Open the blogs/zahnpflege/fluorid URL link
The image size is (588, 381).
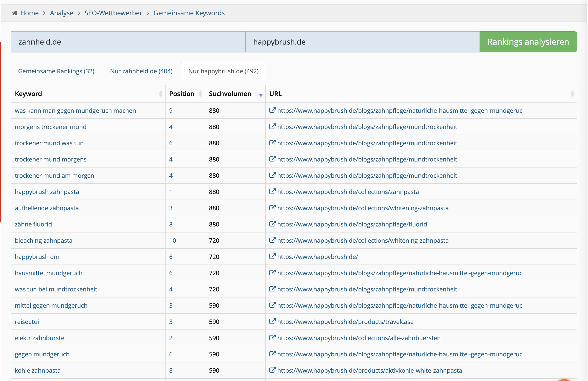(352, 224)
